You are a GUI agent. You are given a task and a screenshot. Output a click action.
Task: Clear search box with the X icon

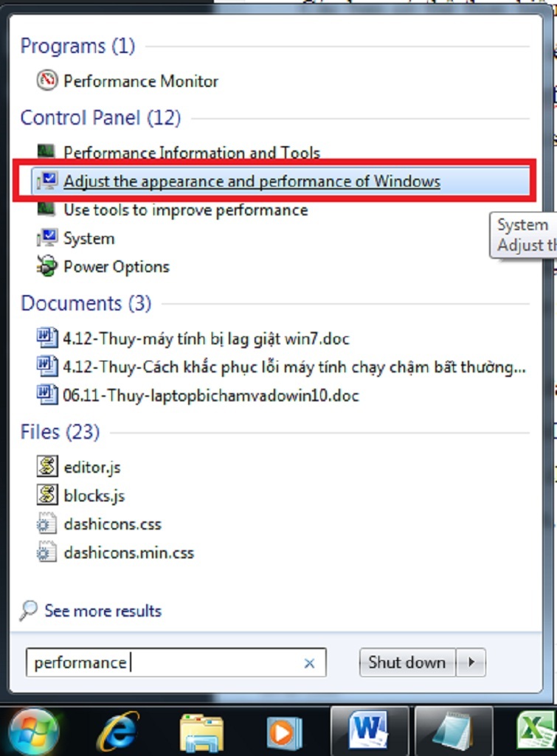click(x=309, y=663)
